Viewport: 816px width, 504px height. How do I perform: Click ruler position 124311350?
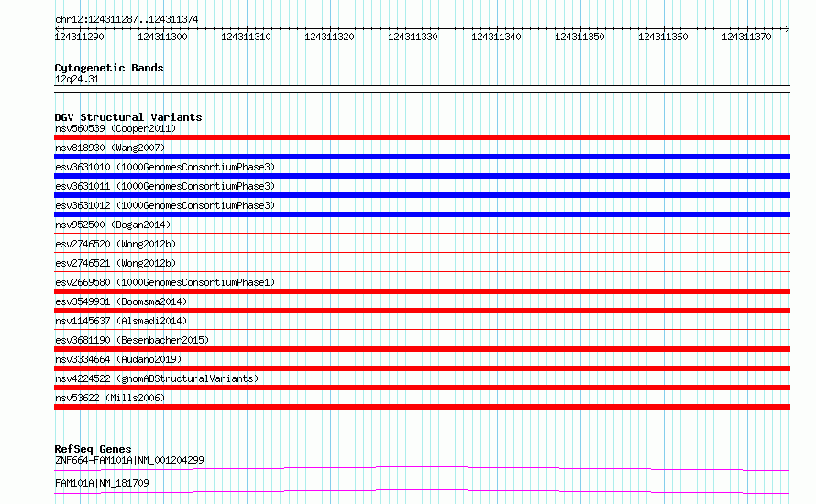tap(579, 37)
